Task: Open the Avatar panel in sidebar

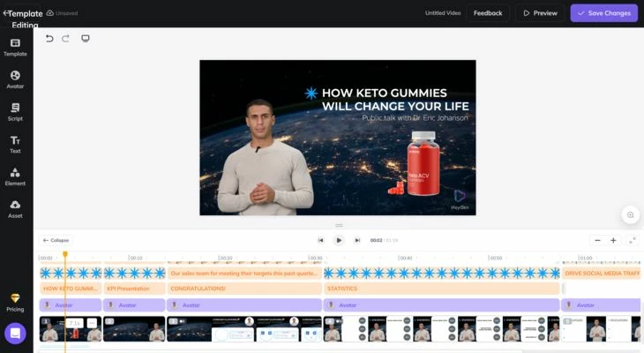Action: click(15, 79)
